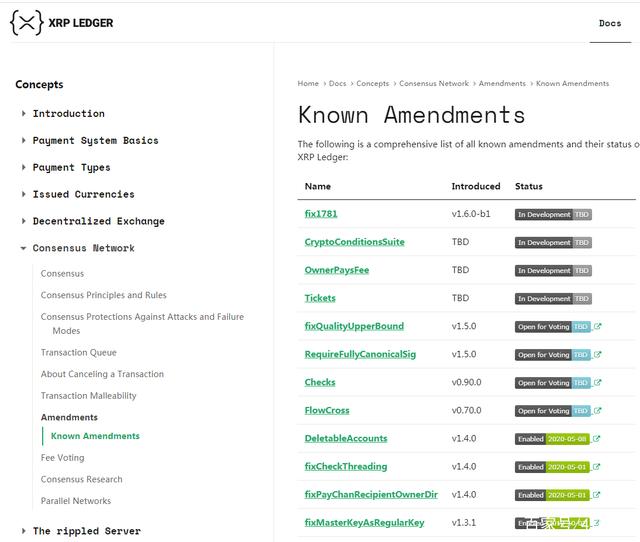Click Open for Voting badge for Checks
The height and width of the screenshot is (542, 640).
click(x=553, y=383)
